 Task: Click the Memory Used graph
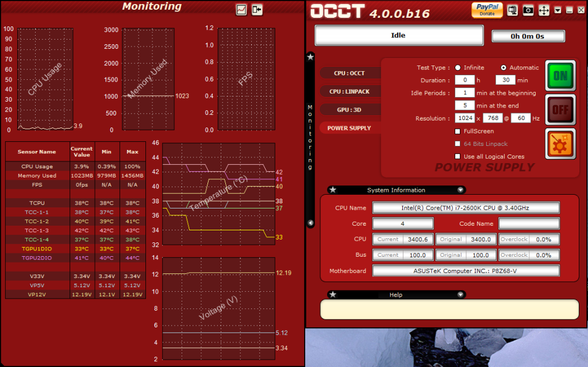[148, 79]
